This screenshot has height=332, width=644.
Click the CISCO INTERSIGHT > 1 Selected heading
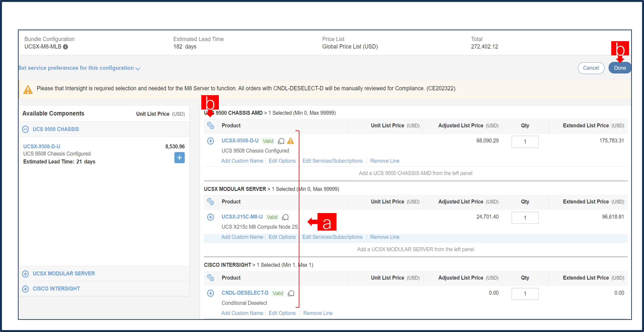[x=258, y=265]
